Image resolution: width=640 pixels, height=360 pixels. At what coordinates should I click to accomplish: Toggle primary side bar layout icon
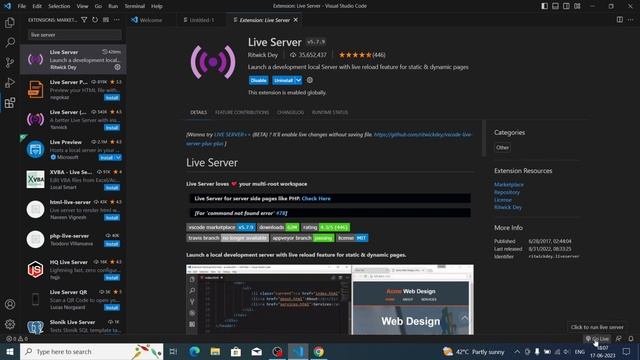[544, 6]
